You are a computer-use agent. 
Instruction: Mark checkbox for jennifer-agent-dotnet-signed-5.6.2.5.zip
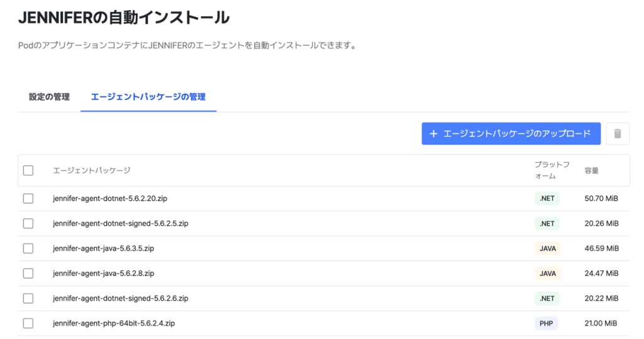(x=28, y=223)
